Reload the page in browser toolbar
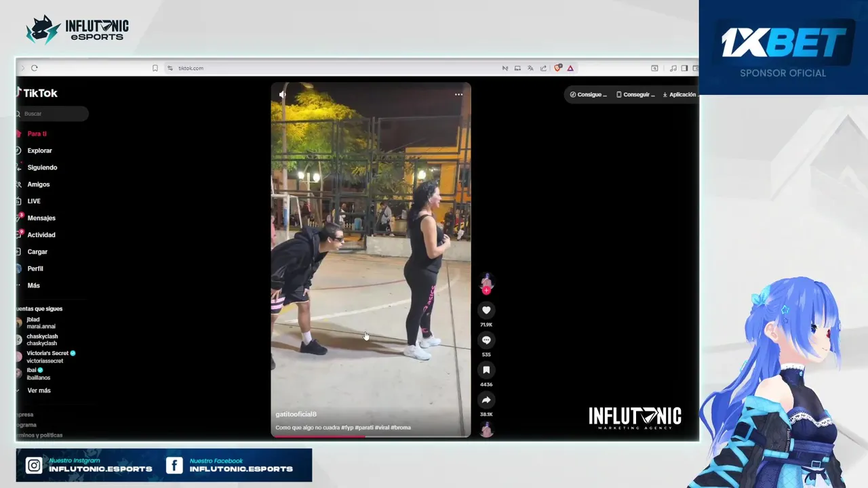 point(35,68)
